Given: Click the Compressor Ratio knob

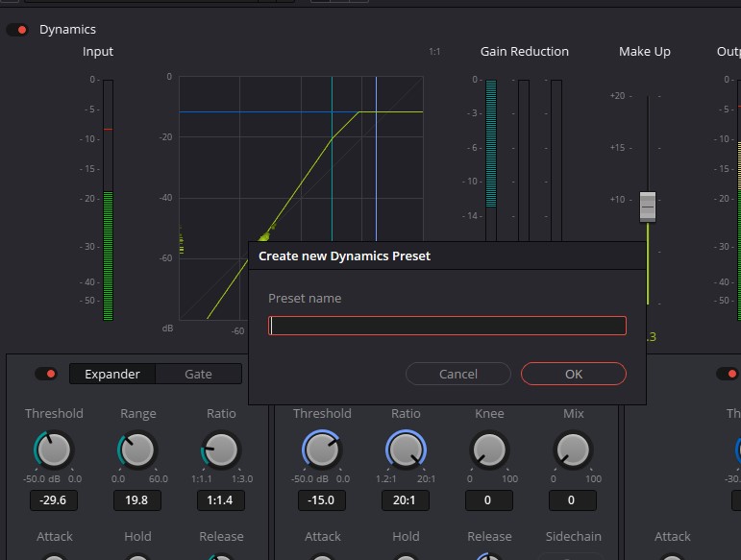Looking at the screenshot, I should (406, 450).
